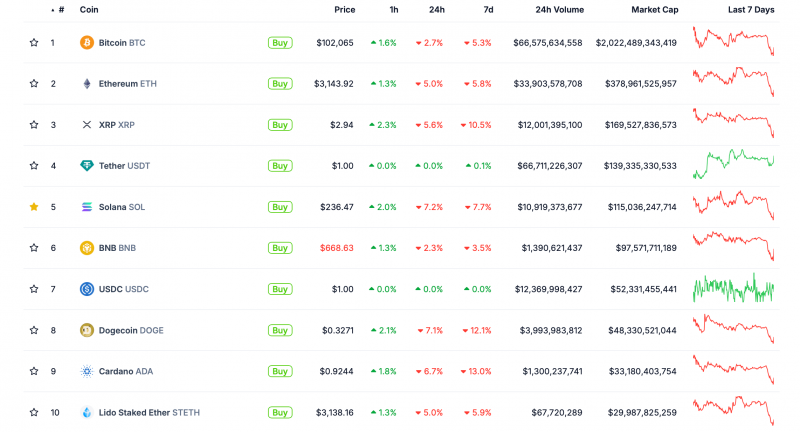Click the Tether USDT logo icon

click(x=87, y=166)
